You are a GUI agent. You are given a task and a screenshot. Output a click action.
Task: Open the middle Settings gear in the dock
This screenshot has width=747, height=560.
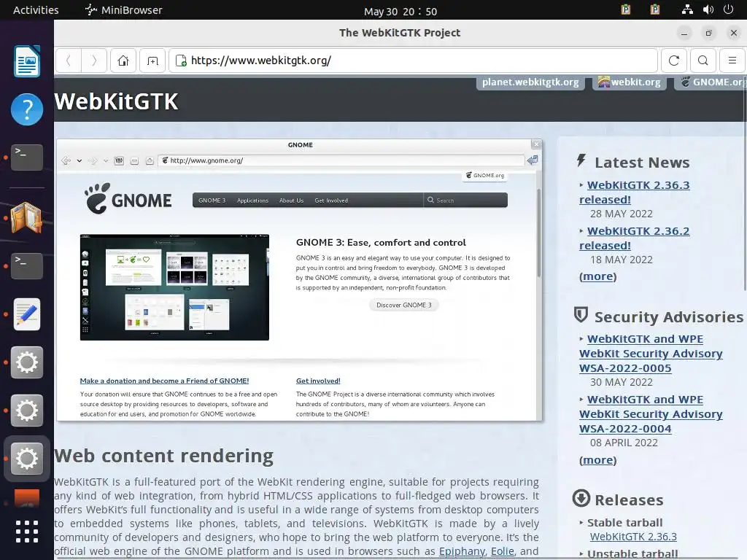[27, 411]
